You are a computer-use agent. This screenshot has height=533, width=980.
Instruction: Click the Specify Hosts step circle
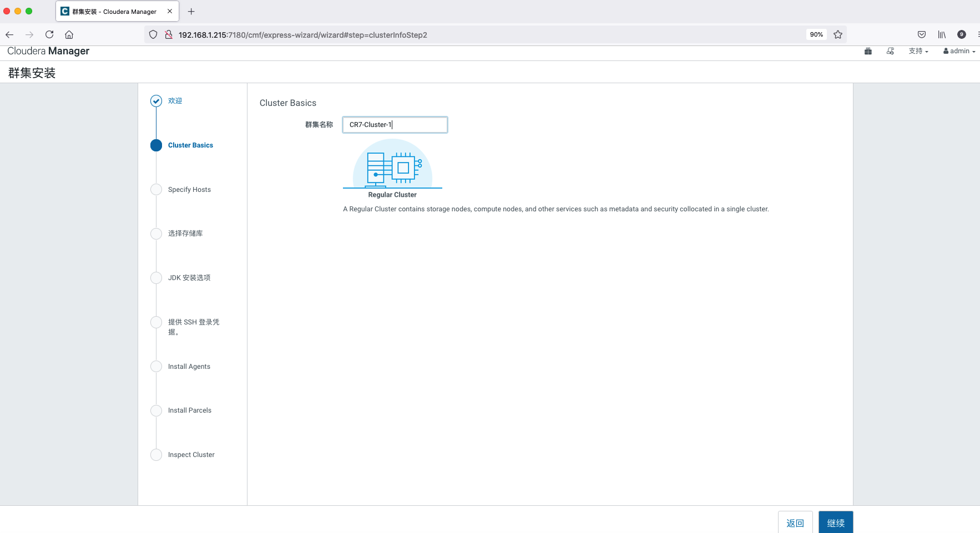[156, 190]
